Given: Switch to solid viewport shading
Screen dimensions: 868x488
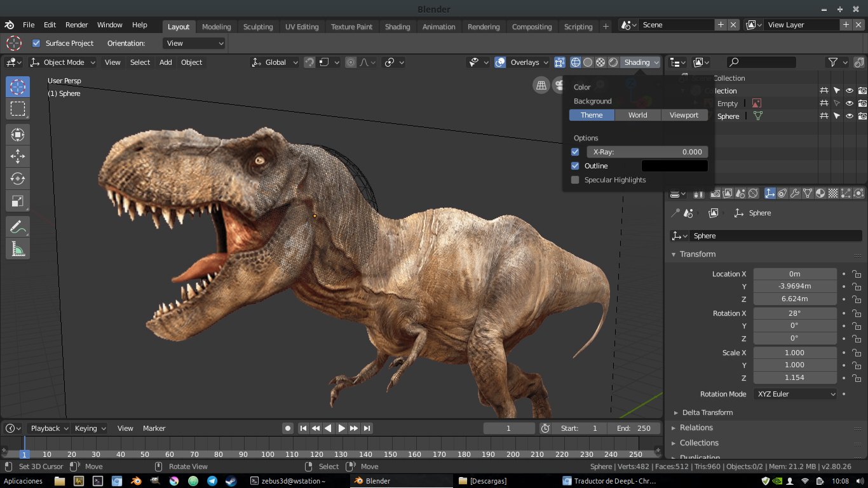Looking at the screenshot, I should [588, 62].
